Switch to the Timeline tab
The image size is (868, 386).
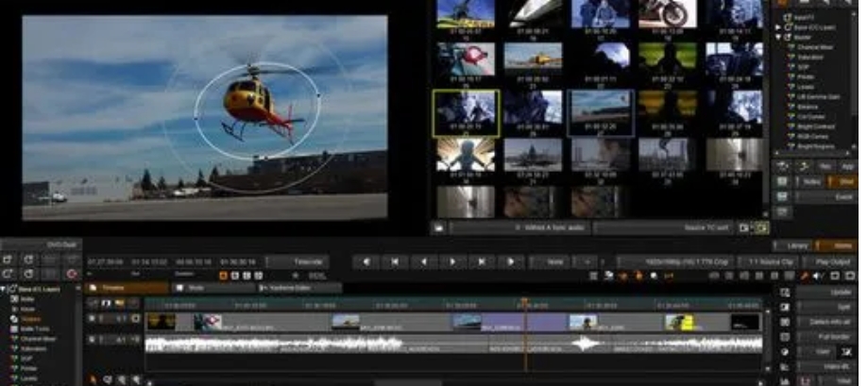127,288
